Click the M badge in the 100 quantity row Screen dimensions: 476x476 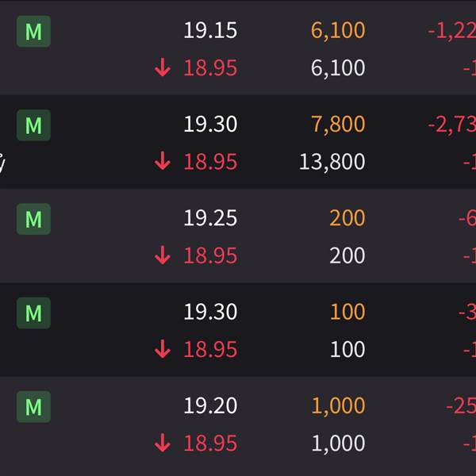pos(33,313)
